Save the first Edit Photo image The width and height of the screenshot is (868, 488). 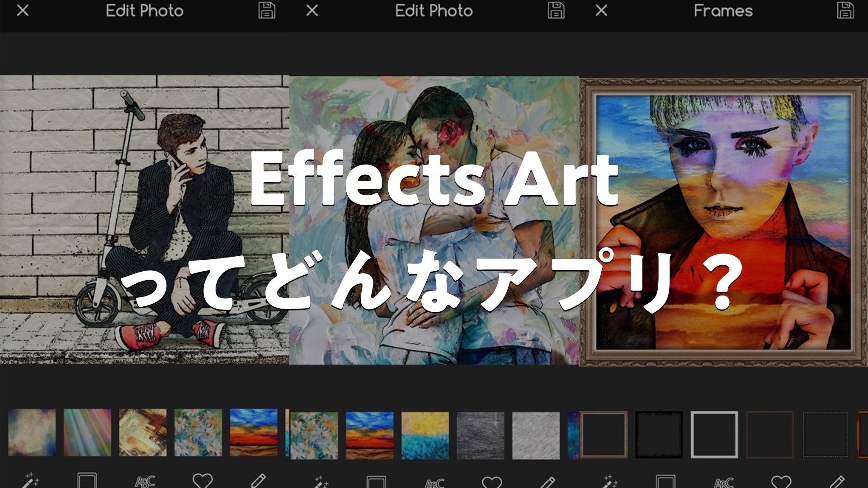click(x=266, y=10)
